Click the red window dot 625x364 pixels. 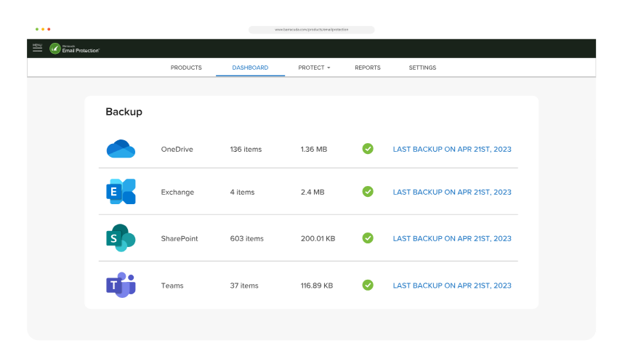click(49, 29)
